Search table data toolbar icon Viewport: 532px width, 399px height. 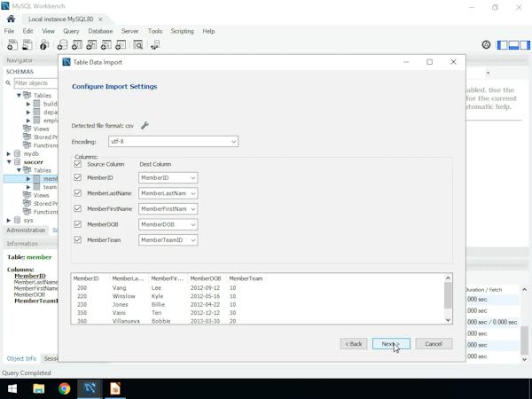(137, 45)
